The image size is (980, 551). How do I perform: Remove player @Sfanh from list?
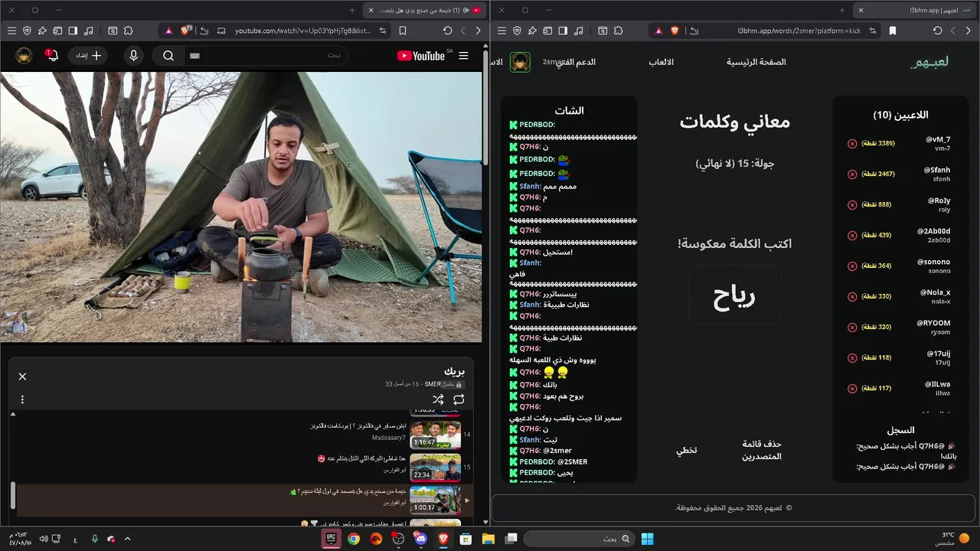click(x=852, y=174)
